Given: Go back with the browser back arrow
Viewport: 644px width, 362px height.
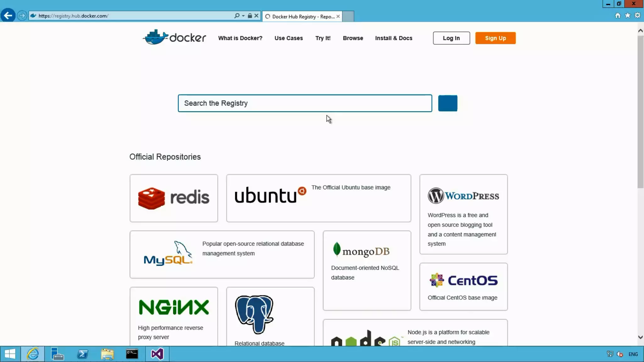Looking at the screenshot, I should tap(8, 15).
